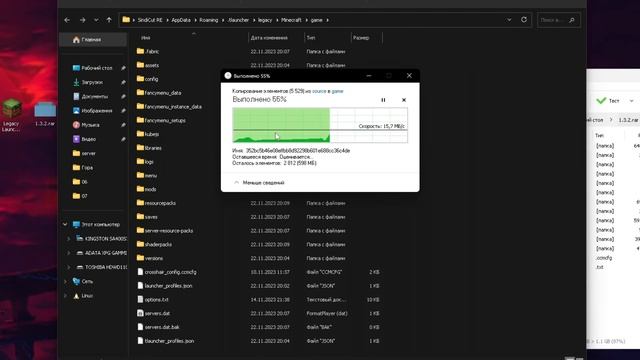This screenshot has height=360, width=640.
Task: Expand the KINGSTON drive node
Action: point(69,239)
